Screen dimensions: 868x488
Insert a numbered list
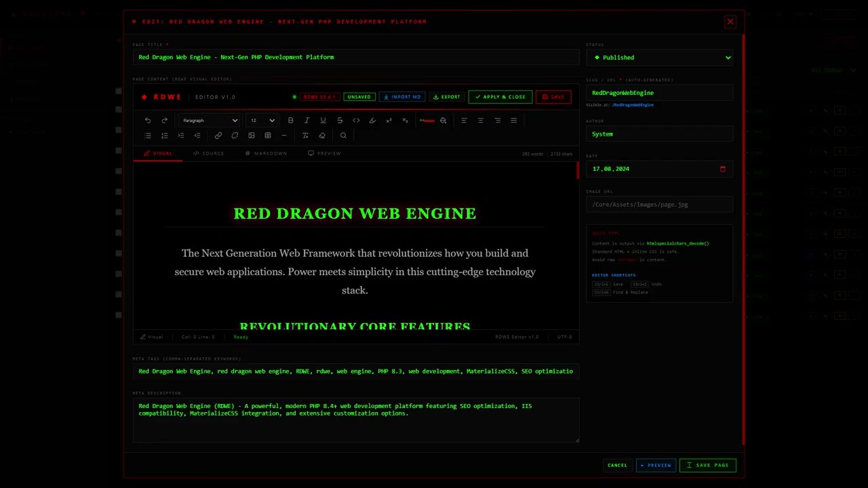(164, 136)
